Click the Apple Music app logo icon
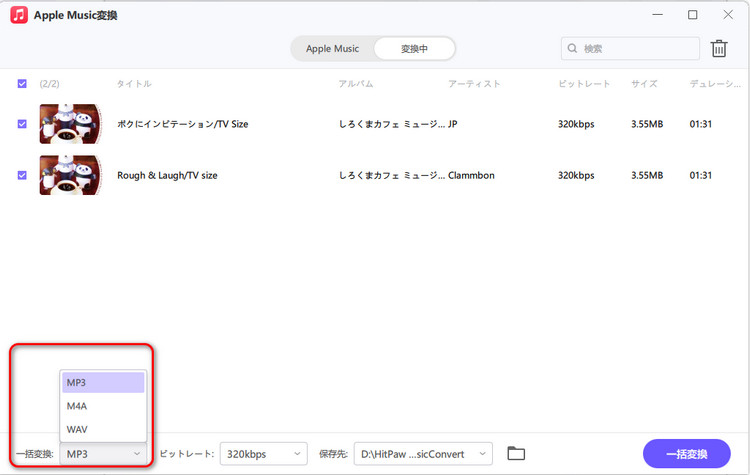The image size is (750, 475). pyautogui.click(x=19, y=15)
